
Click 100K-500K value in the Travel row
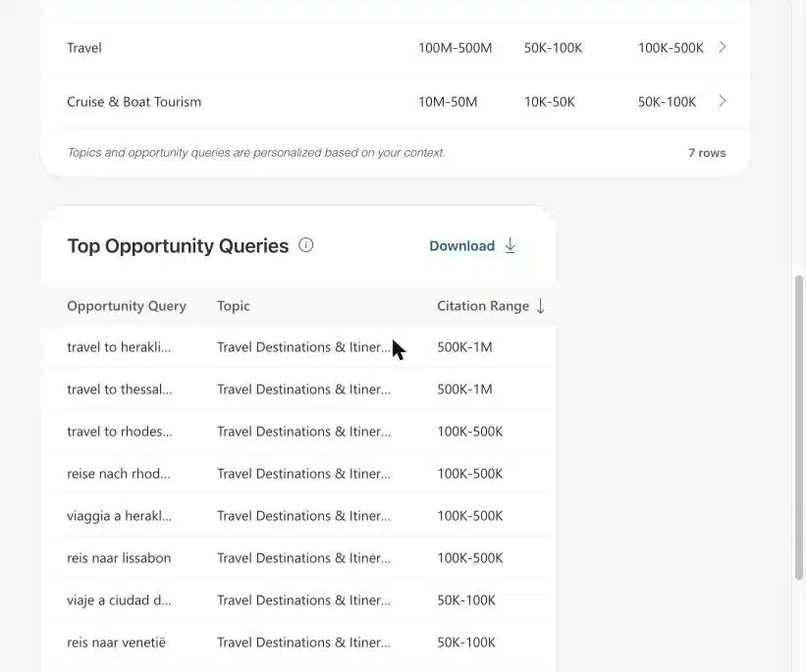tap(671, 48)
